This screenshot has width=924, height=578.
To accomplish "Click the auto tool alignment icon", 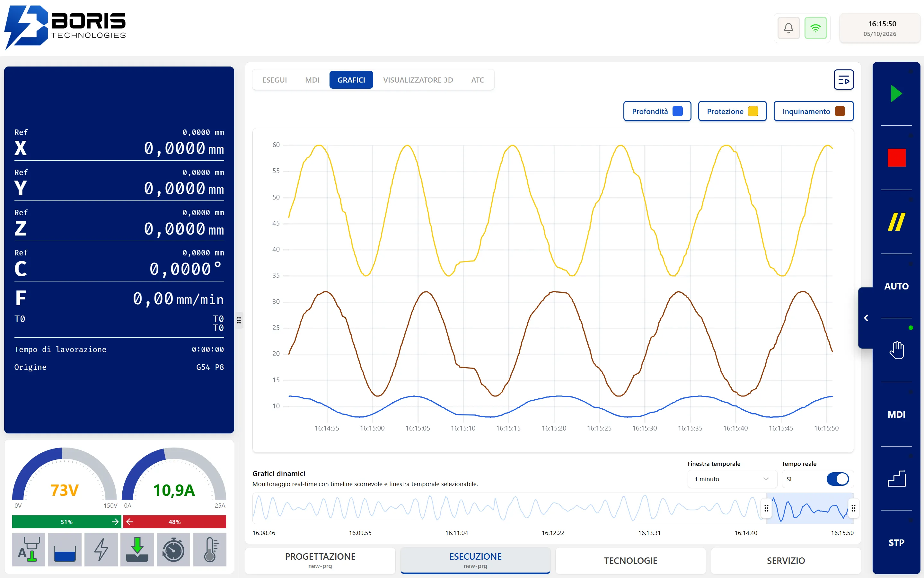I will pyautogui.click(x=29, y=549).
